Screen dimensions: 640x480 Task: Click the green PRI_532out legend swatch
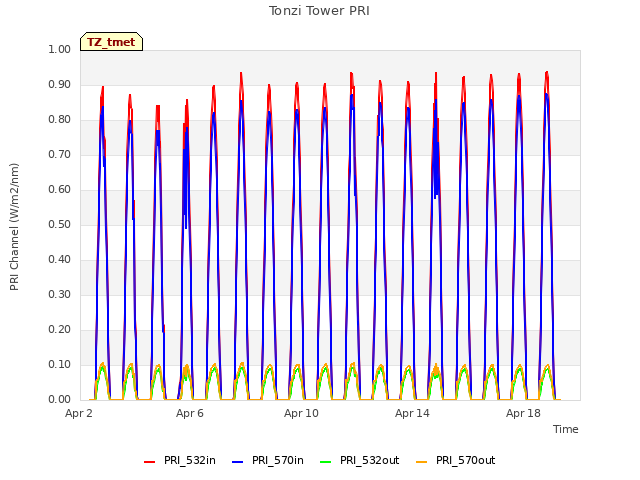[x=325, y=462]
